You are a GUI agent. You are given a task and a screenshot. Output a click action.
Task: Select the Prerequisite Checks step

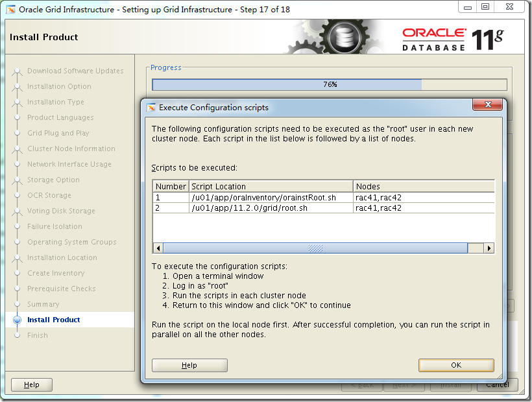click(x=62, y=289)
